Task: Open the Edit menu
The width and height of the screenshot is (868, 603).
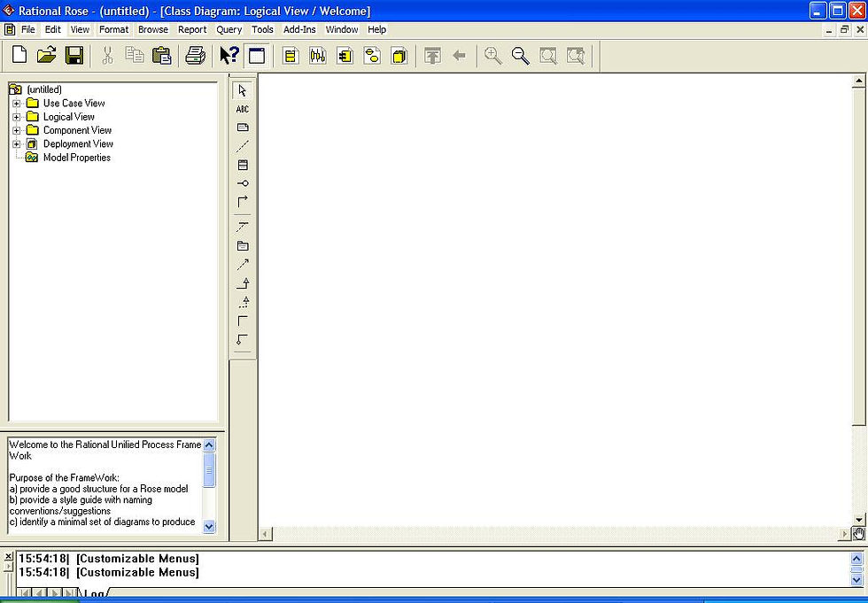Action: click(53, 30)
